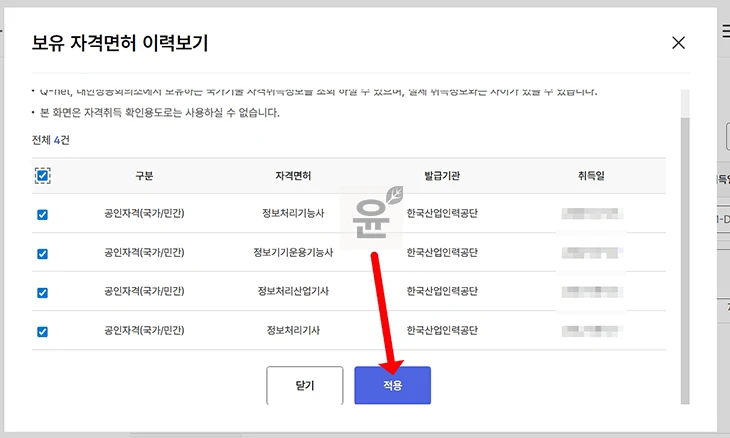Click 전체 4건 count text

pos(51,140)
